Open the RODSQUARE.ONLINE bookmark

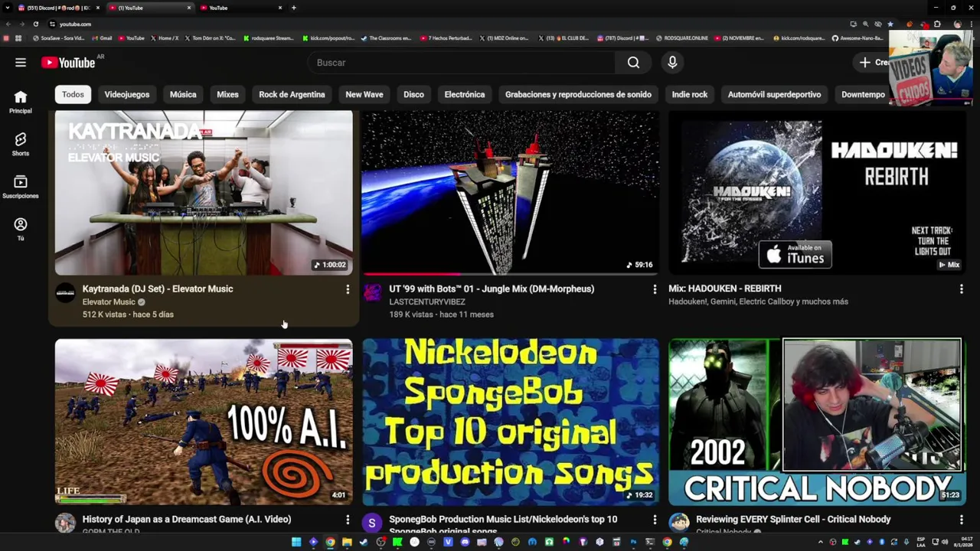pos(682,38)
